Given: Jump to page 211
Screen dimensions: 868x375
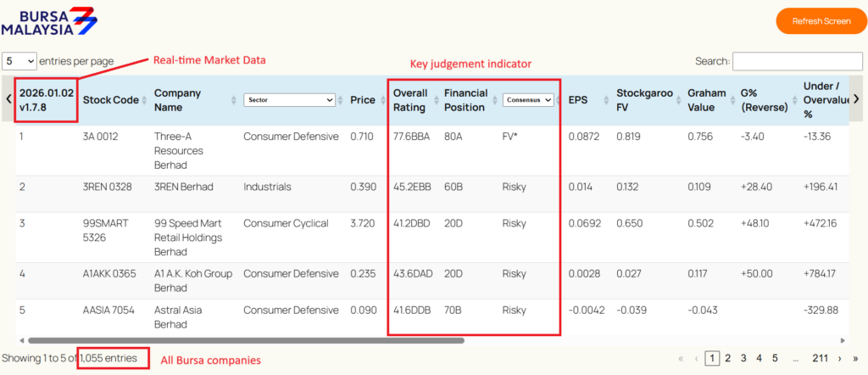Looking at the screenshot, I should [x=820, y=359].
